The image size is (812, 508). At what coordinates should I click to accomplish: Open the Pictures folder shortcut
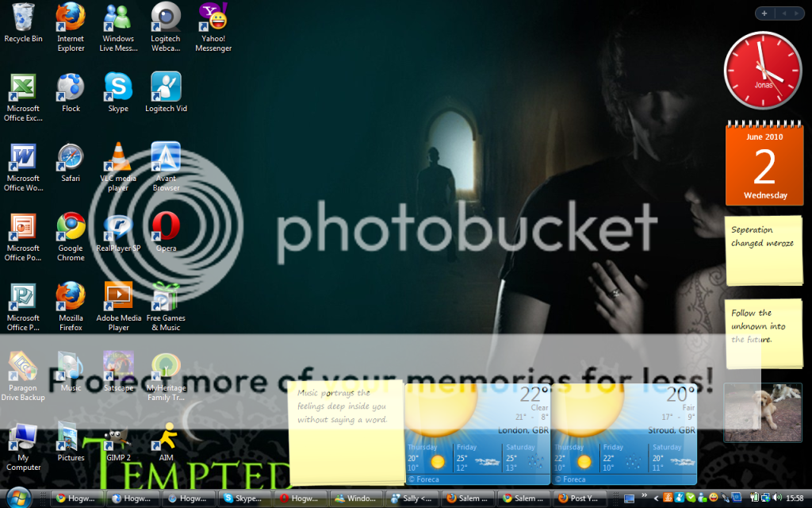(71, 442)
